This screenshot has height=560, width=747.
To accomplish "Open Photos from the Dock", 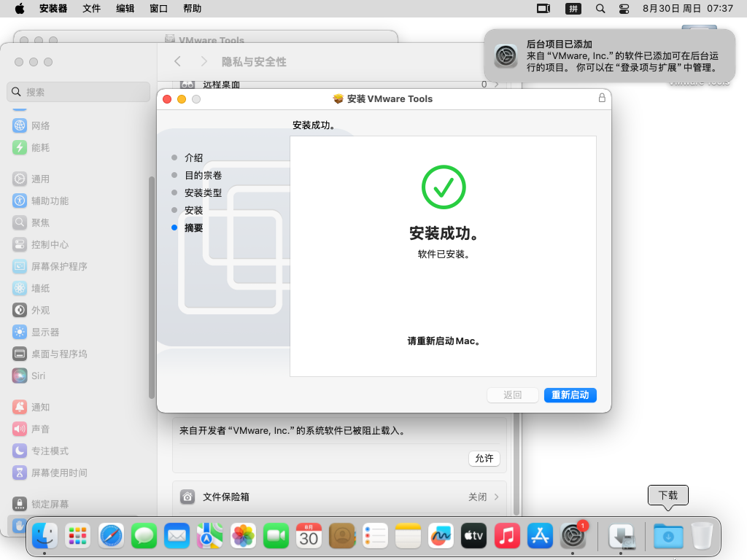I will (x=243, y=536).
